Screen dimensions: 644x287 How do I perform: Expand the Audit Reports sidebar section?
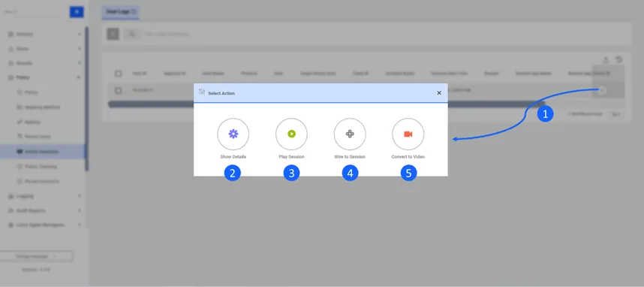pos(44,210)
